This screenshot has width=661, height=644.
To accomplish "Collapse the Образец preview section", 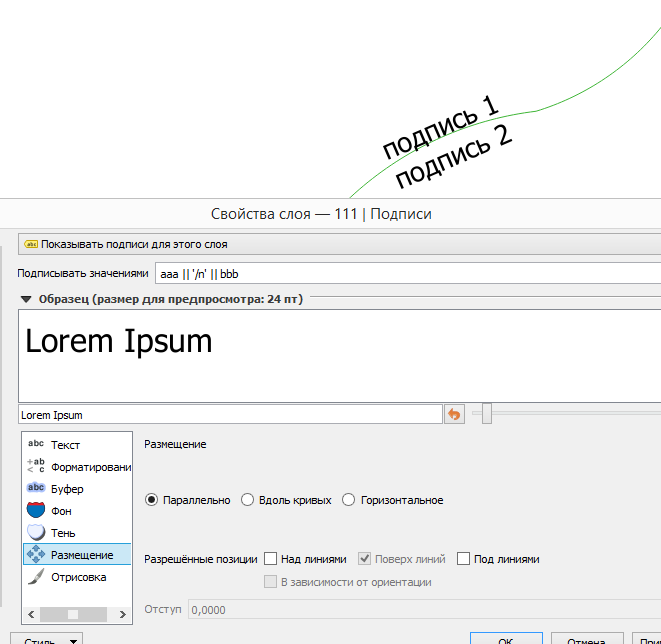I will click(26, 299).
